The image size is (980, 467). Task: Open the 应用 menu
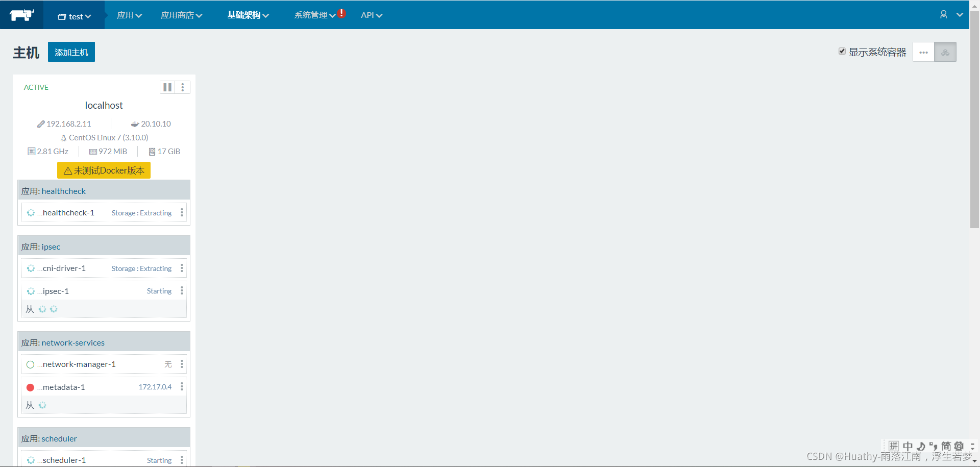[x=129, y=15]
